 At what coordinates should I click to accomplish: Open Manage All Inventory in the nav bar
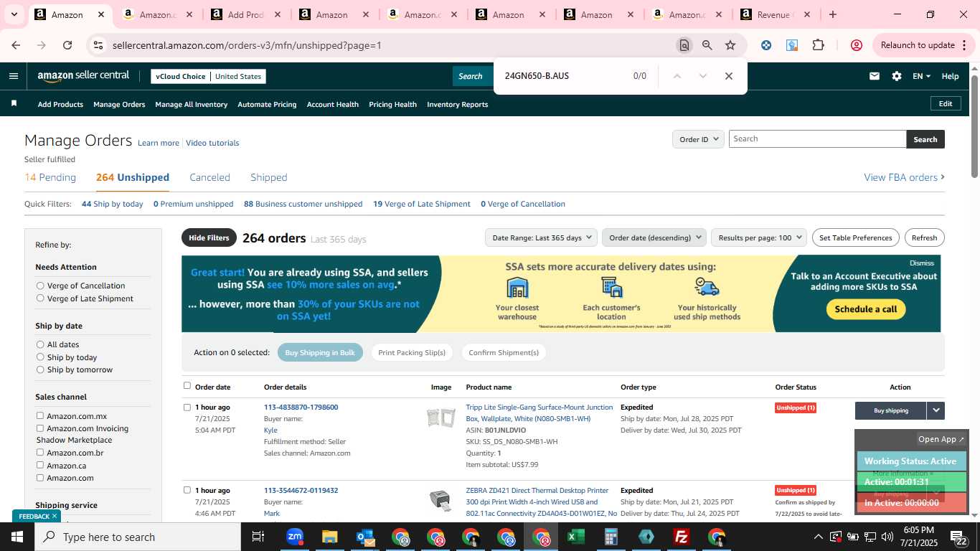pyautogui.click(x=192, y=104)
